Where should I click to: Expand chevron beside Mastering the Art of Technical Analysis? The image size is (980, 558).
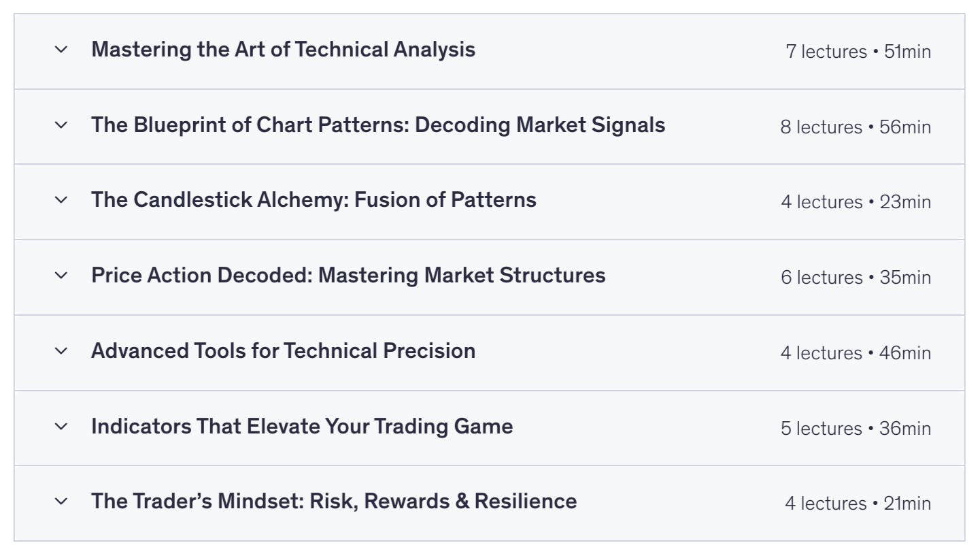click(x=61, y=50)
